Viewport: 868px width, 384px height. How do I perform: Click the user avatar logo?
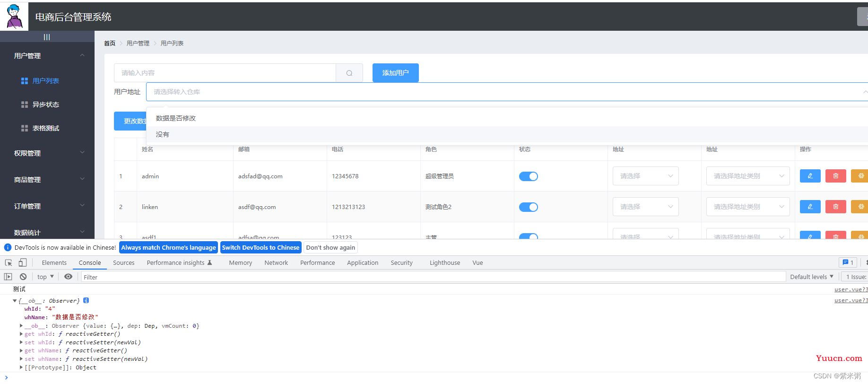click(x=14, y=17)
